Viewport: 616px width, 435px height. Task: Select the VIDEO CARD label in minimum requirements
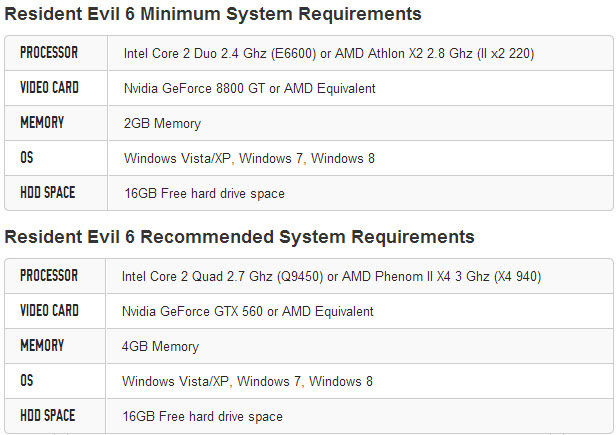point(49,88)
